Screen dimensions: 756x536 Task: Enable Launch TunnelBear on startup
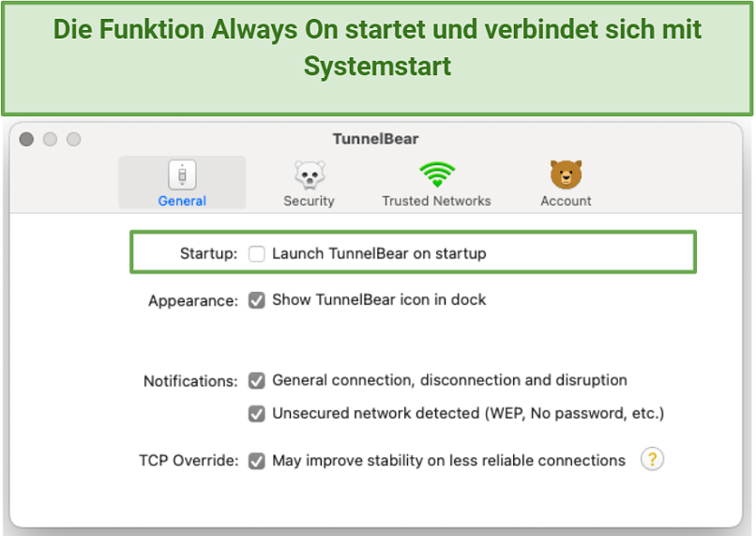(256, 253)
